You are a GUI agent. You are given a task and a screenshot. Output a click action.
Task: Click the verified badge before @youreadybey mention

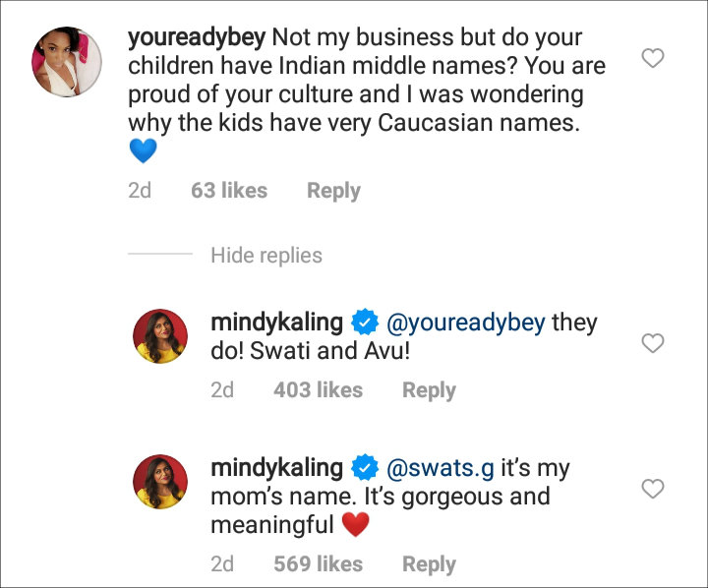[x=364, y=323]
